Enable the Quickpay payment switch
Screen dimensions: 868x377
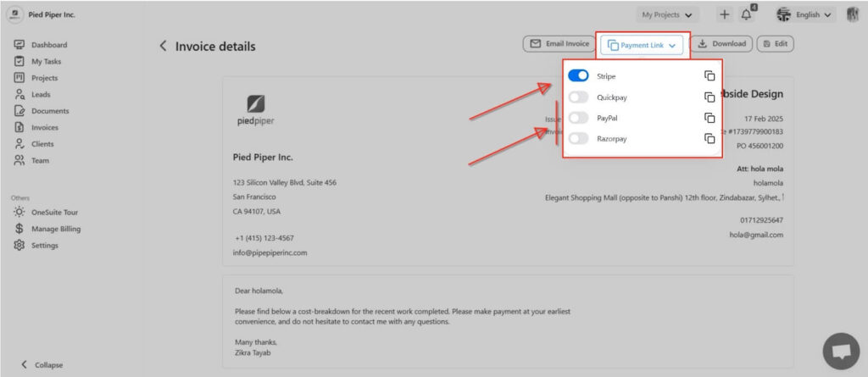578,97
